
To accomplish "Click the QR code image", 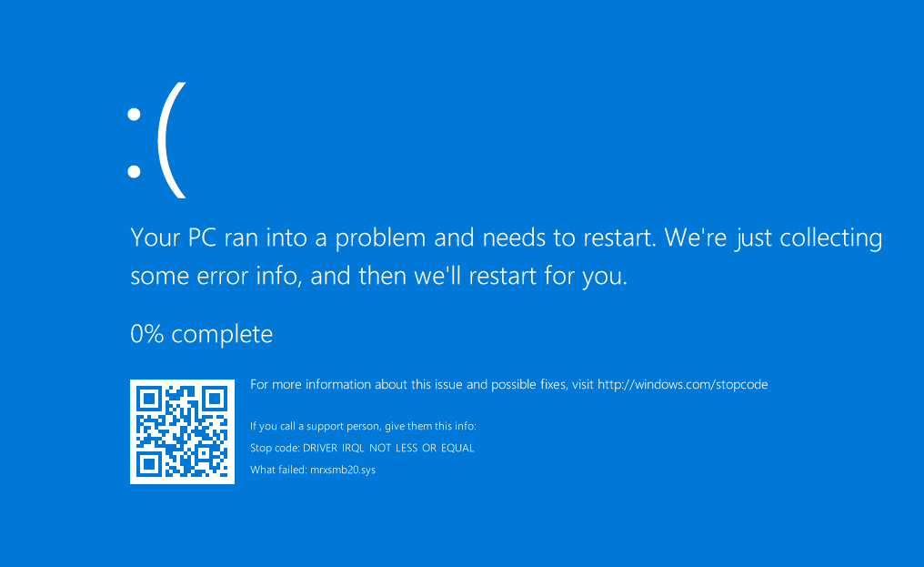I will pos(182,431).
